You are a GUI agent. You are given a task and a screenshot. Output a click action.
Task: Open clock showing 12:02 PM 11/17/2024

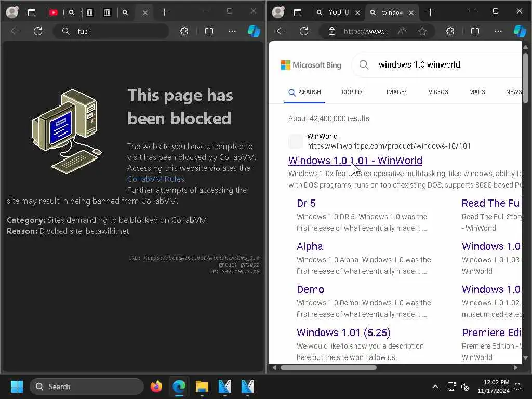pos(494,387)
